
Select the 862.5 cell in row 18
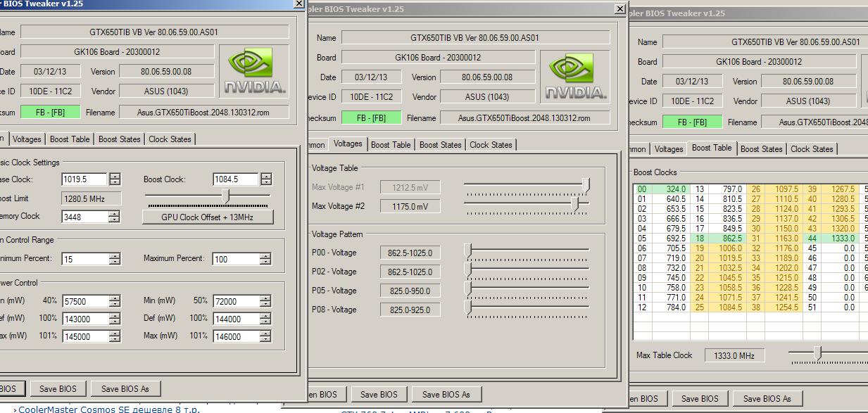click(727, 239)
